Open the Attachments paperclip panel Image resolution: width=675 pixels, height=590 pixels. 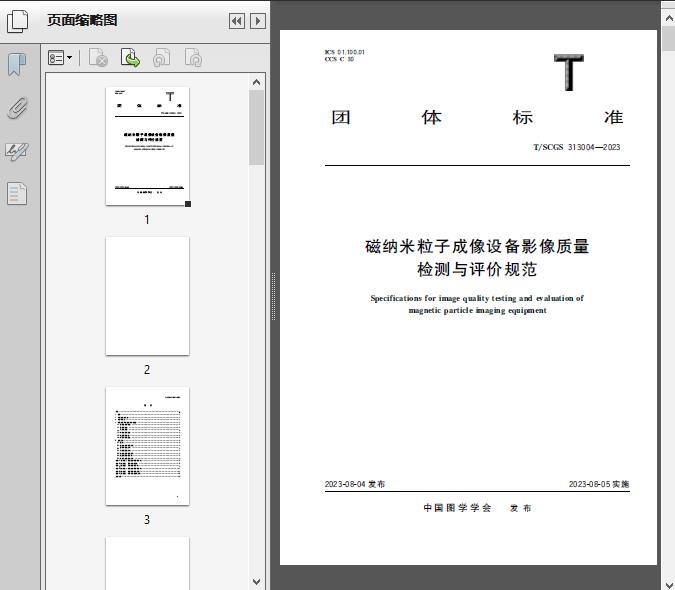point(17,108)
